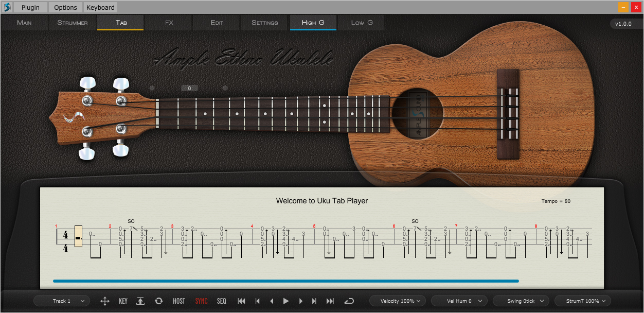Screen dimensions: 644x313
Task: Step forward one note
Action: pos(301,301)
